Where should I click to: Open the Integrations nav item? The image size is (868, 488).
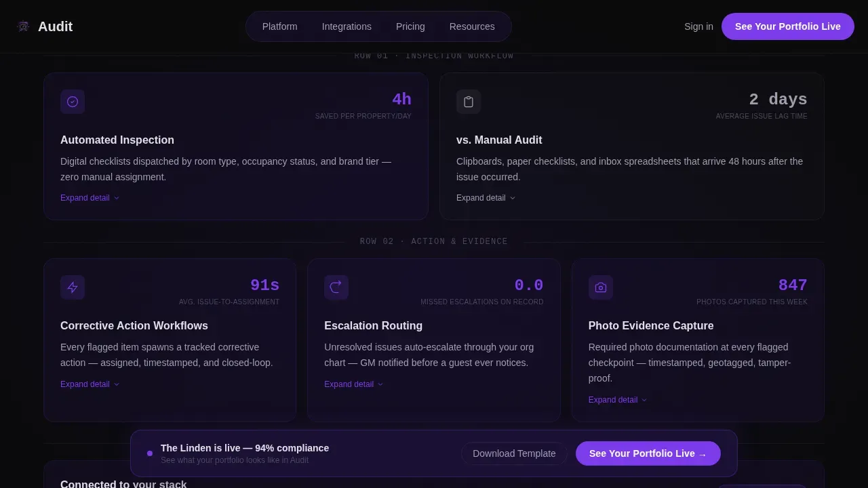pyautogui.click(x=347, y=26)
